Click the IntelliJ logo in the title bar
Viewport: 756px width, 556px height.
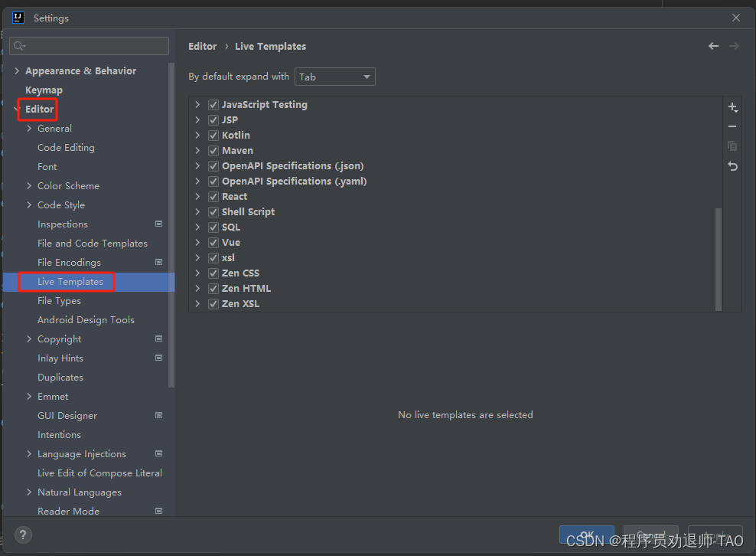point(18,18)
